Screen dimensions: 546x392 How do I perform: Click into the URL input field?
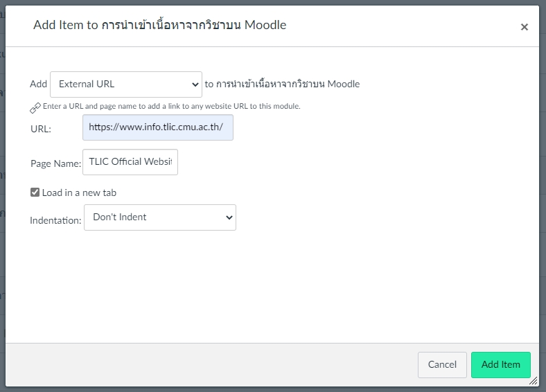(x=157, y=127)
